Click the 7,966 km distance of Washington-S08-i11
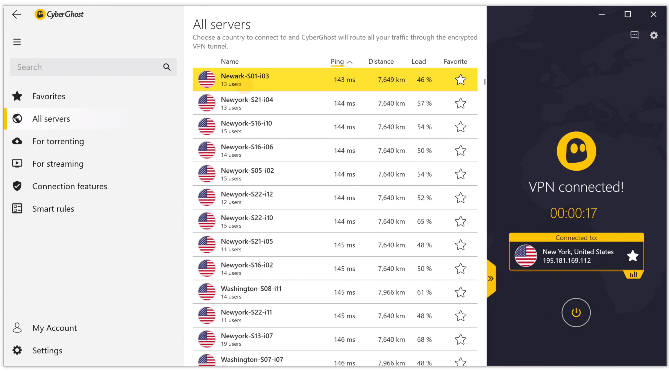Viewport: 669px width, 371px height. click(x=391, y=292)
